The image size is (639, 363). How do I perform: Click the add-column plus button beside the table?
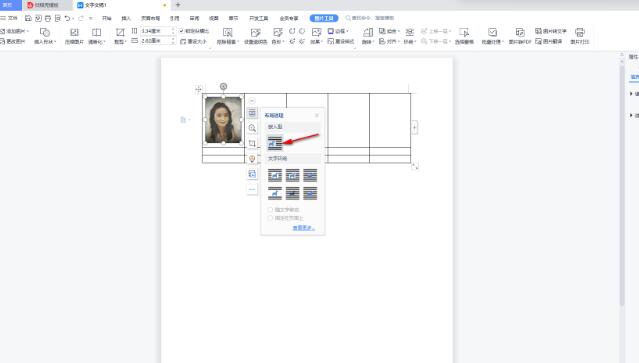(x=414, y=128)
